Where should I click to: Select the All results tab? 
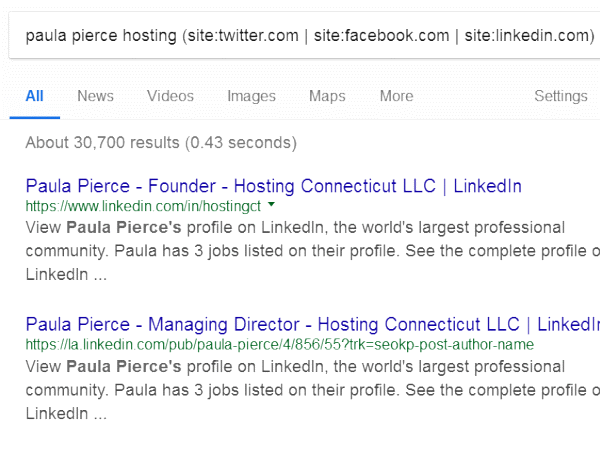pyautogui.click(x=35, y=96)
